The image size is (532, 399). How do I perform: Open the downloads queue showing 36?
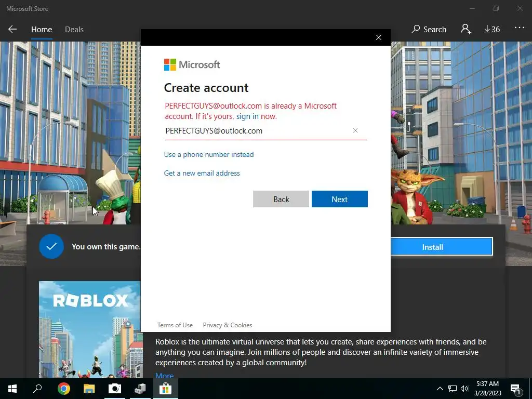[492, 30]
